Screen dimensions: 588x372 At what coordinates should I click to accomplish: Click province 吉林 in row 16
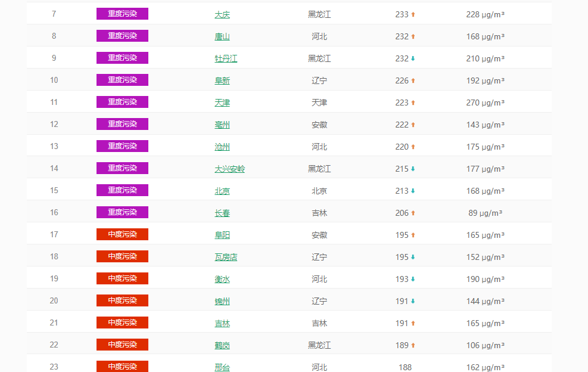pyautogui.click(x=319, y=213)
